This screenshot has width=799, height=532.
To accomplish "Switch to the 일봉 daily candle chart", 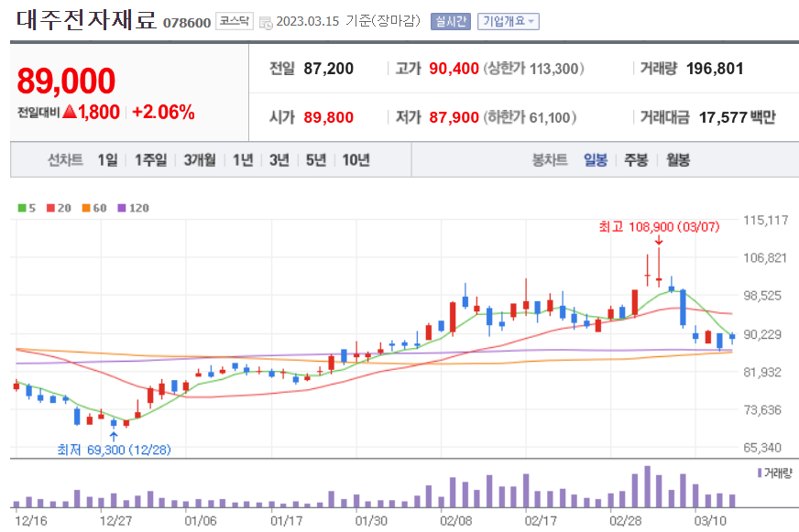I will coord(596,160).
